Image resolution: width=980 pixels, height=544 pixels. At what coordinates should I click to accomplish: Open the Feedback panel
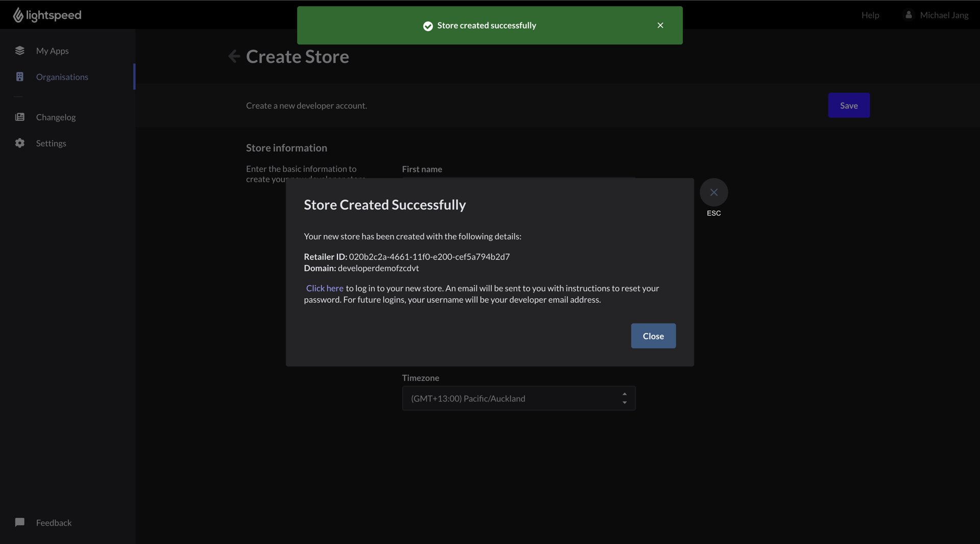53,523
